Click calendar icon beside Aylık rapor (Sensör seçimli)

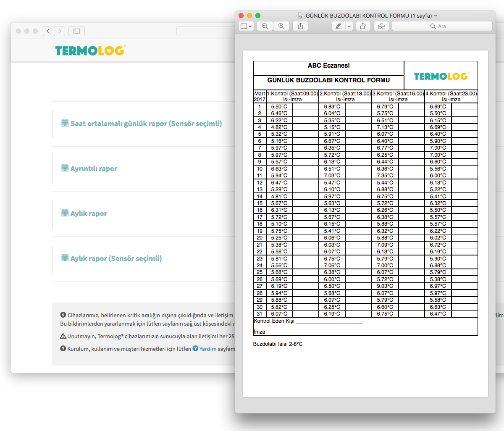pos(65,258)
